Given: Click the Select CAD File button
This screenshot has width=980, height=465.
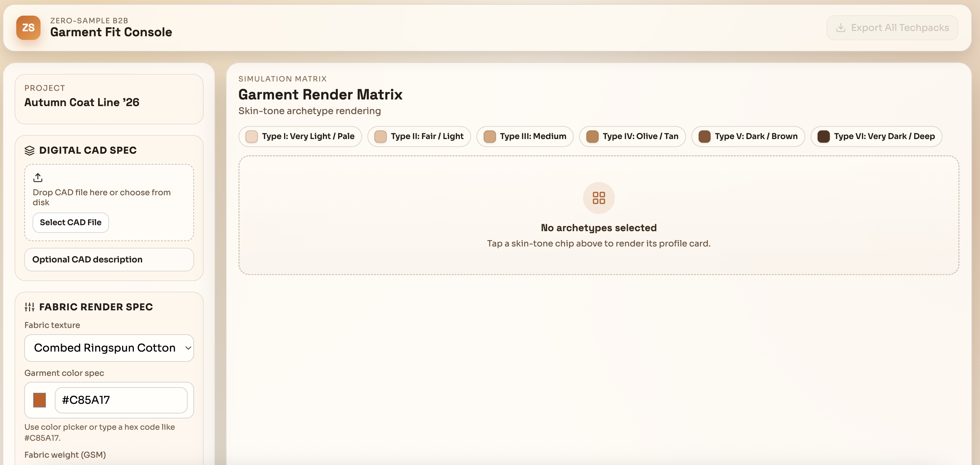Looking at the screenshot, I should [x=70, y=223].
